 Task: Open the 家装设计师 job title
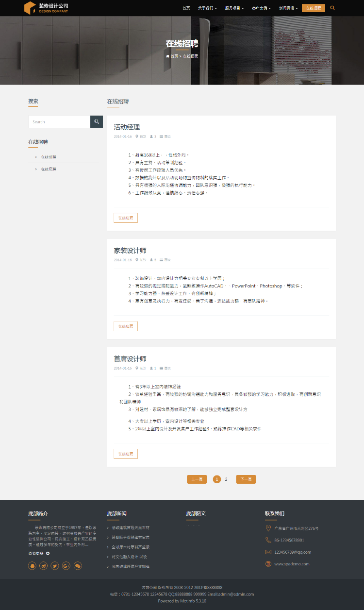click(x=130, y=251)
